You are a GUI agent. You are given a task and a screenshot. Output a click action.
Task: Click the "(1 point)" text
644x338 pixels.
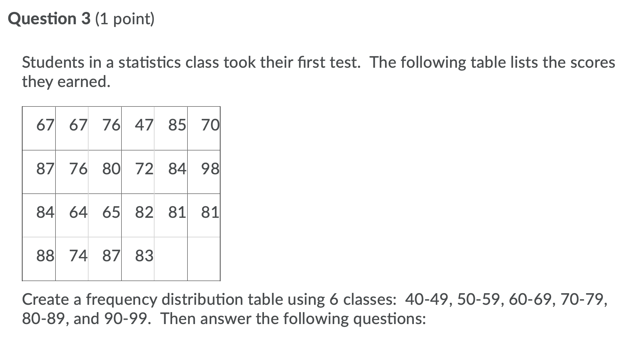coord(125,19)
